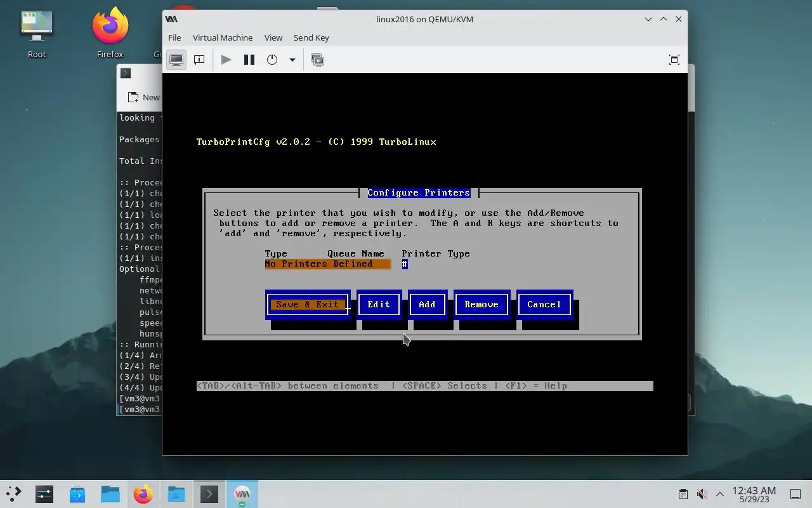The width and height of the screenshot is (812, 508).
Task: Show virtual hardware details icon
Action: 199,60
